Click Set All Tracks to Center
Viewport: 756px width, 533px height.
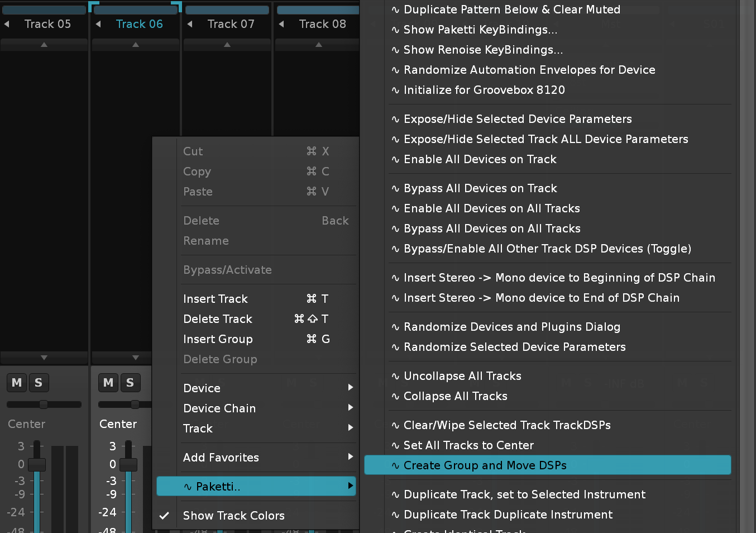click(468, 445)
